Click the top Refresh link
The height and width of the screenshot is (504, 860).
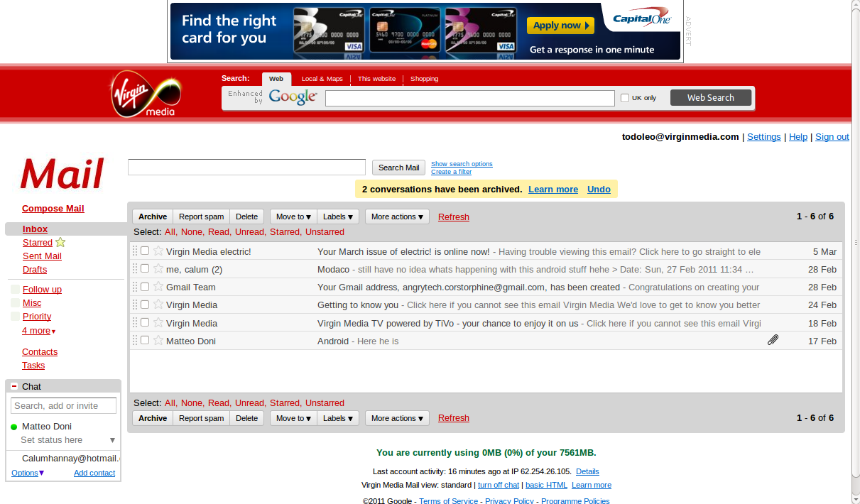(x=454, y=217)
